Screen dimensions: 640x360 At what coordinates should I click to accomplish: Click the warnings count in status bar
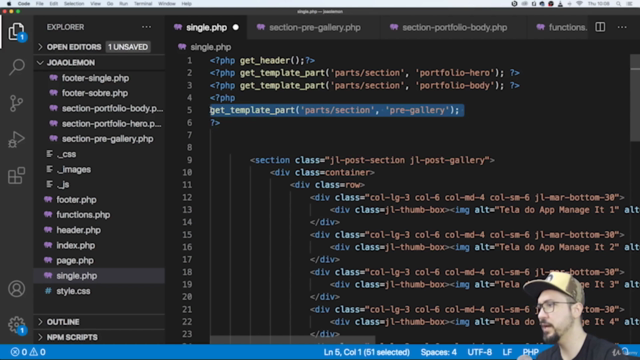(37, 352)
